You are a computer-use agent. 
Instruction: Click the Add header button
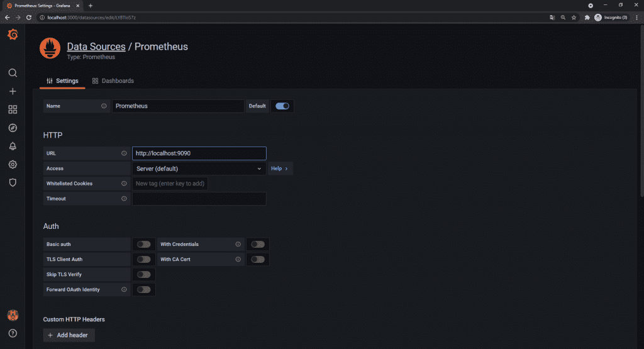[x=69, y=335]
